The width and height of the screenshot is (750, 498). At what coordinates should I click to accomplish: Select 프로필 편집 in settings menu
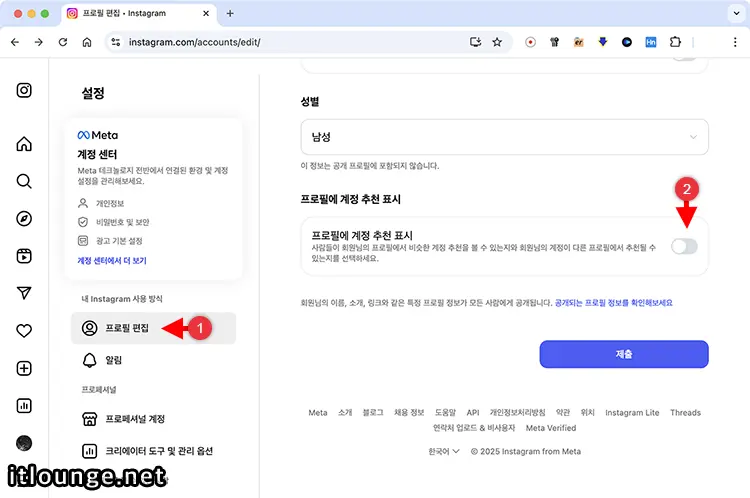(126, 328)
